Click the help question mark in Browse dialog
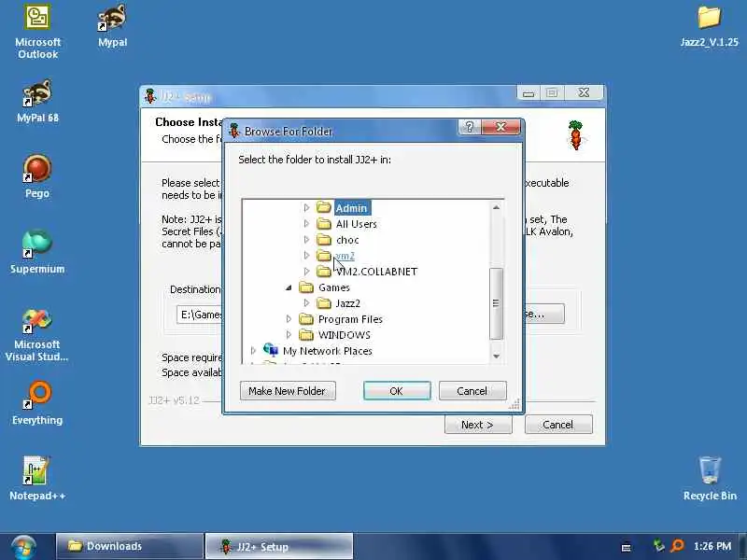This screenshot has height=560, width=747. (470, 127)
